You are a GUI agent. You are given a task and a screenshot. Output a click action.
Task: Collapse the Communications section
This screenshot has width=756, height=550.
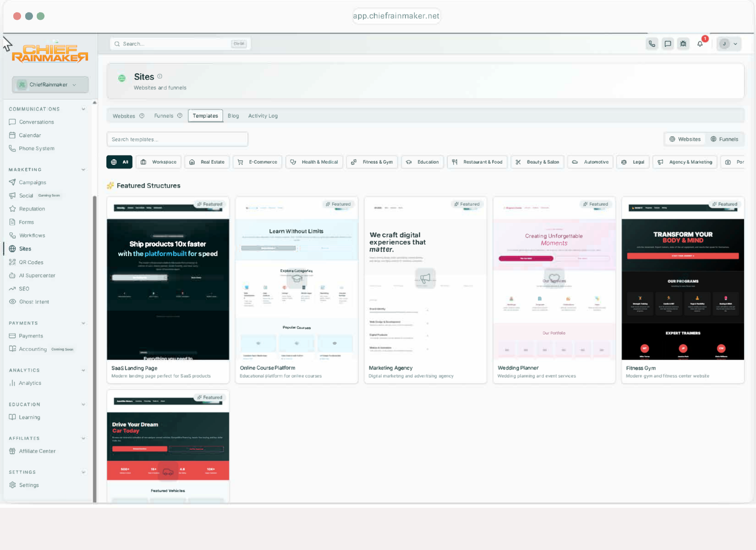point(83,109)
